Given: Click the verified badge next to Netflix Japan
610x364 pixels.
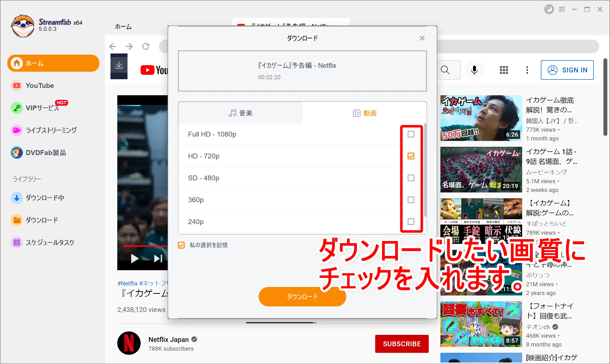Looking at the screenshot, I should point(194,339).
